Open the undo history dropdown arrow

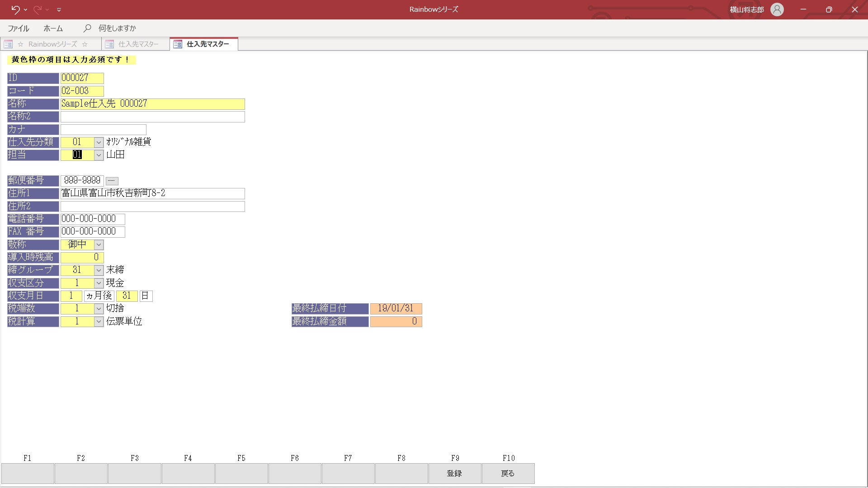pyautogui.click(x=25, y=9)
